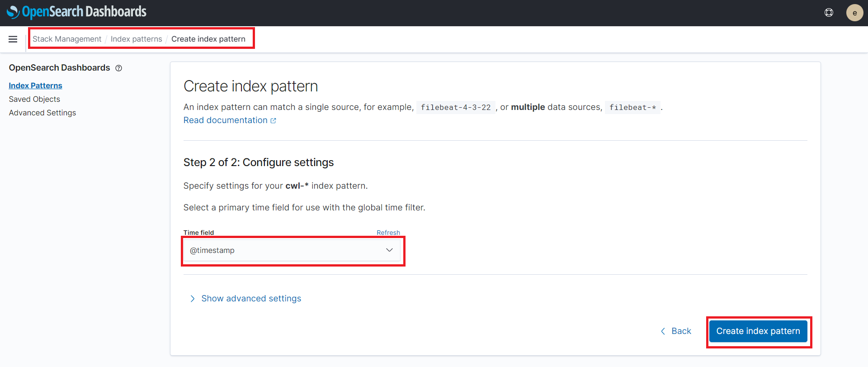The width and height of the screenshot is (868, 367).
Task: Open the hamburger navigation menu
Action: [x=13, y=39]
